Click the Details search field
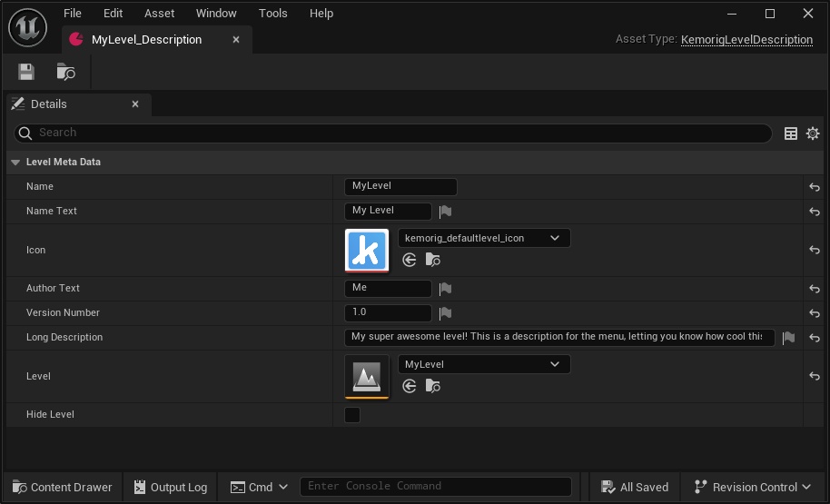This screenshot has width=830, height=504. coord(400,133)
